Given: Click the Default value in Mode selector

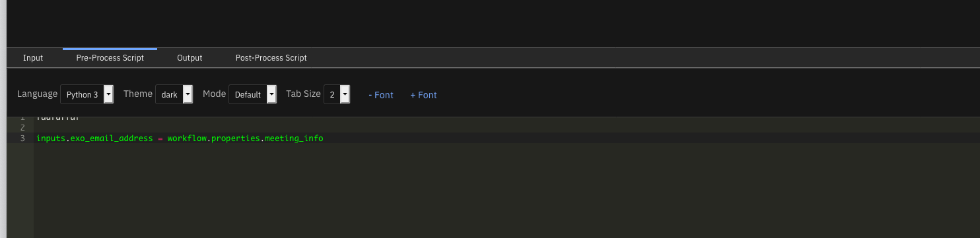Looking at the screenshot, I should [248, 94].
